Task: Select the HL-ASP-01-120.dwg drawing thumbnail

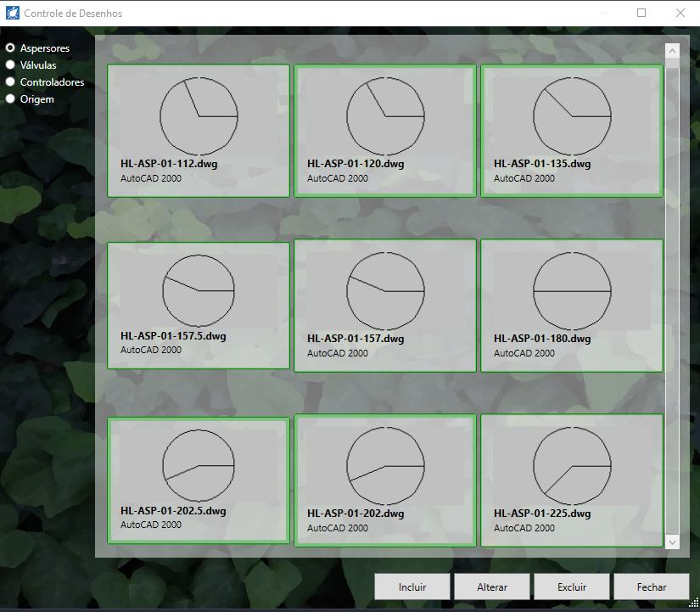Action: click(x=385, y=130)
